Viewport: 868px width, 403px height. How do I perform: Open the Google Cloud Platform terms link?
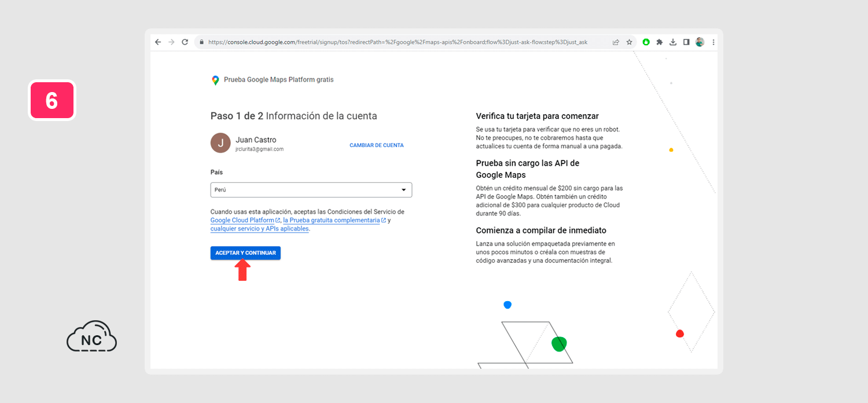[x=245, y=221]
